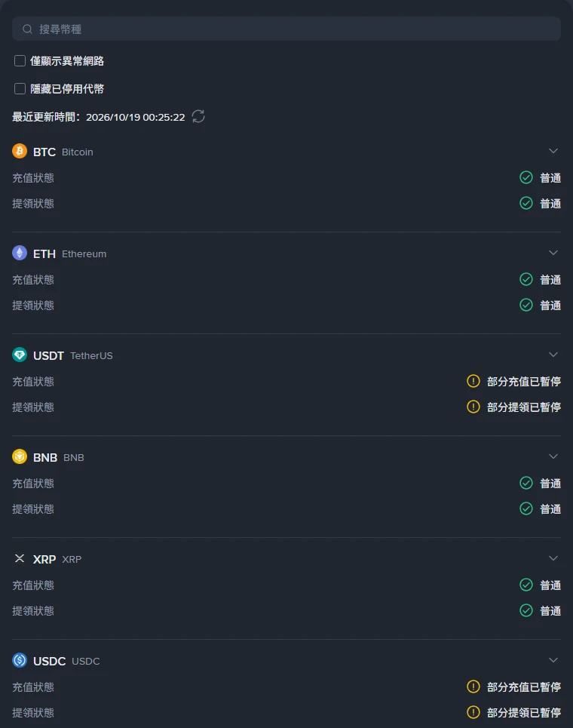Viewport: 573px width, 728px height.
Task: Focus the 搜尋幣種 search field
Action: tap(286, 29)
